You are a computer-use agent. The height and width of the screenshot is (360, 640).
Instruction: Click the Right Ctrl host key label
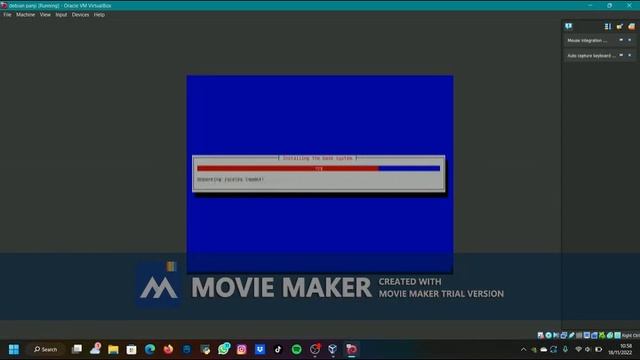coord(631,336)
